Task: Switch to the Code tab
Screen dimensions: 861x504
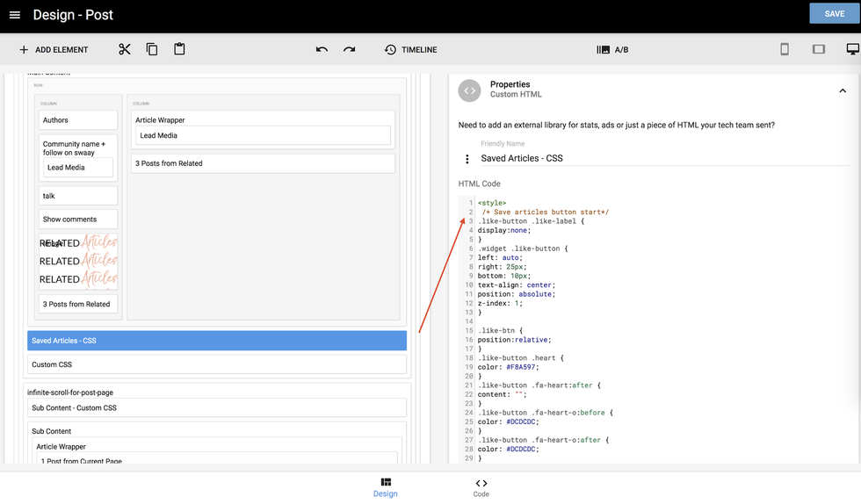Action: pyautogui.click(x=481, y=487)
